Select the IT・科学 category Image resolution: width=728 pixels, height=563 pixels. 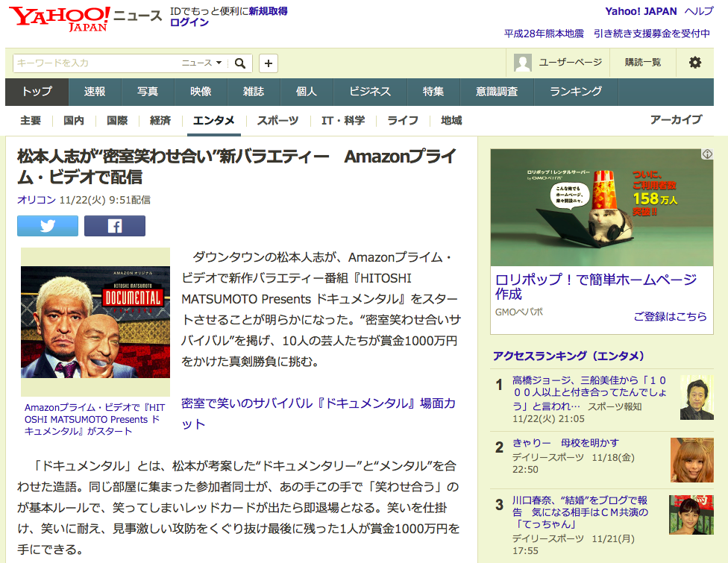343,121
